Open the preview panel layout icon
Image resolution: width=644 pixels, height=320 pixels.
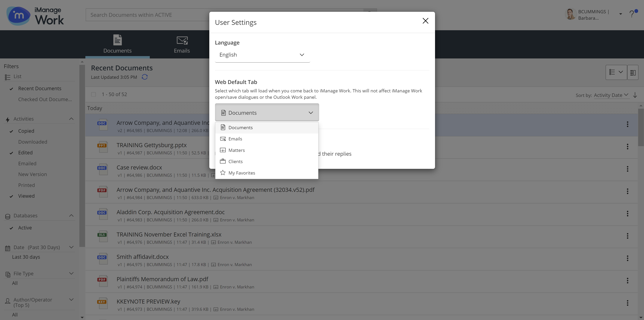click(x=633, y=73)
